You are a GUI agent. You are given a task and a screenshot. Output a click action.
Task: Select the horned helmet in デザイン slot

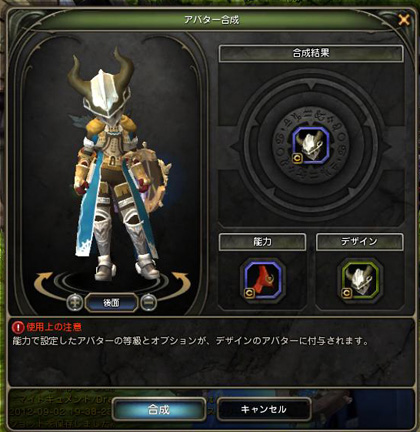click(x=360, y=280)
